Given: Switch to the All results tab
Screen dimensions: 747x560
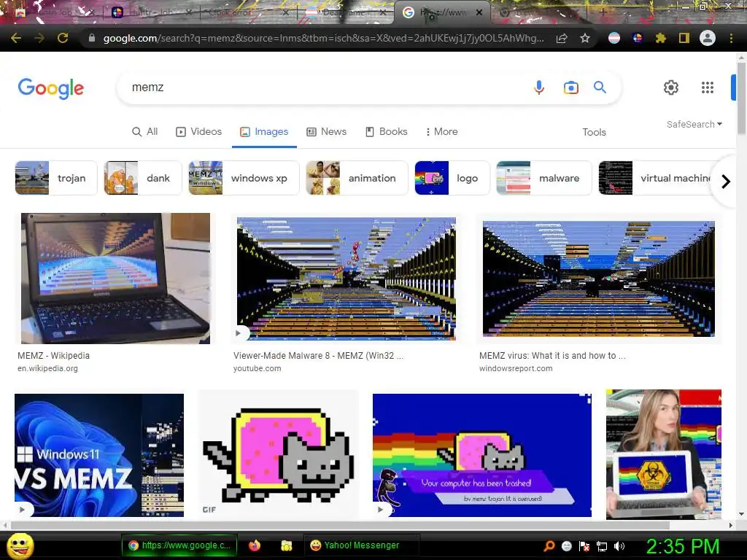Looking at the screenshot, I should pyautogui.click(x=145, y=132).
